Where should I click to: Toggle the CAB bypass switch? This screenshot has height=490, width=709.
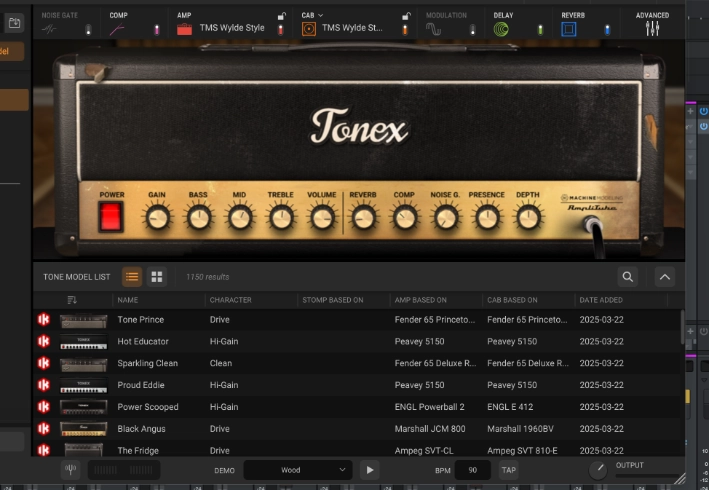pyautogui.click(x=405, y=30)
